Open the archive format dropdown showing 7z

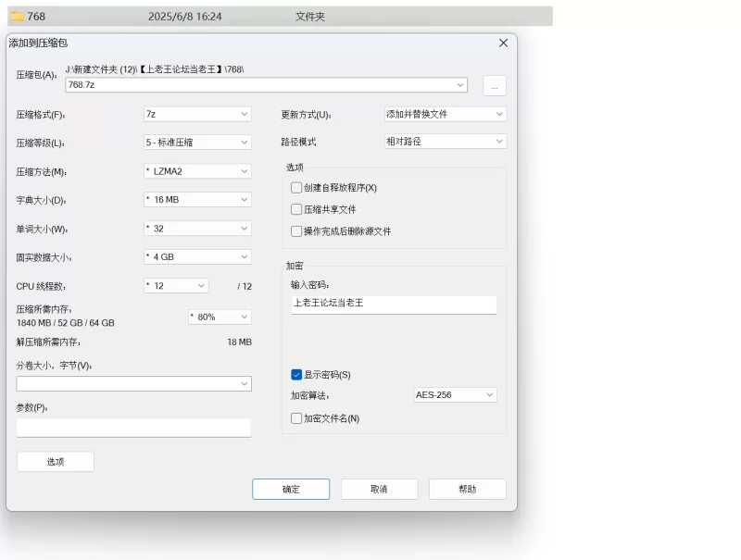(196, 115)
